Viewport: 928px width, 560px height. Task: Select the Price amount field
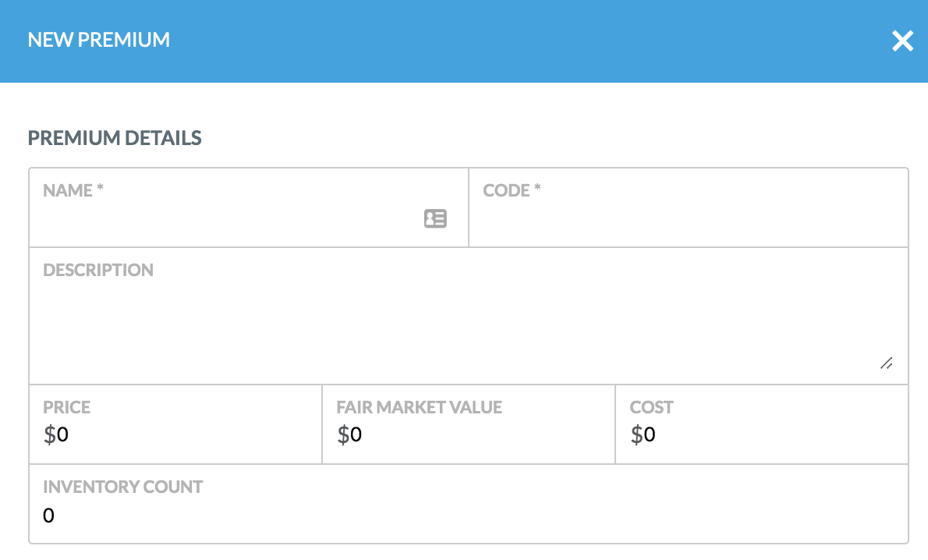click(179, 434)
